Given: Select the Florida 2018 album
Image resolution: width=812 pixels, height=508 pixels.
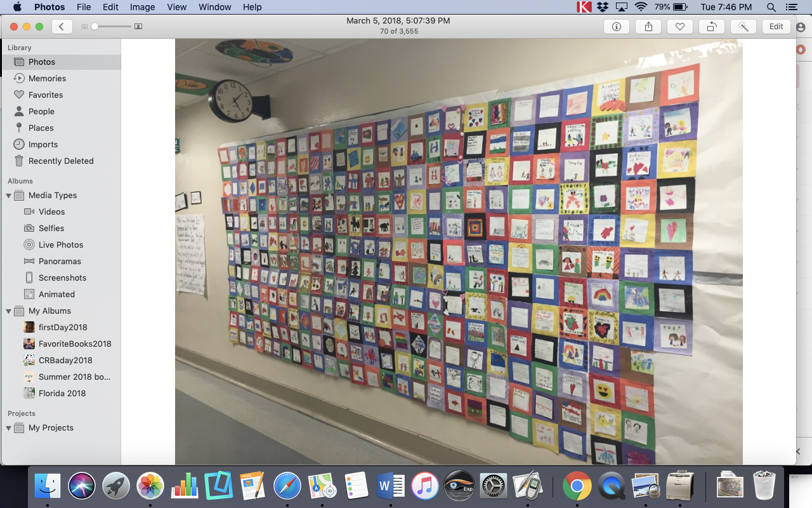Looking at the screenshot, I should pyautogui.click(x=62, y=393).
